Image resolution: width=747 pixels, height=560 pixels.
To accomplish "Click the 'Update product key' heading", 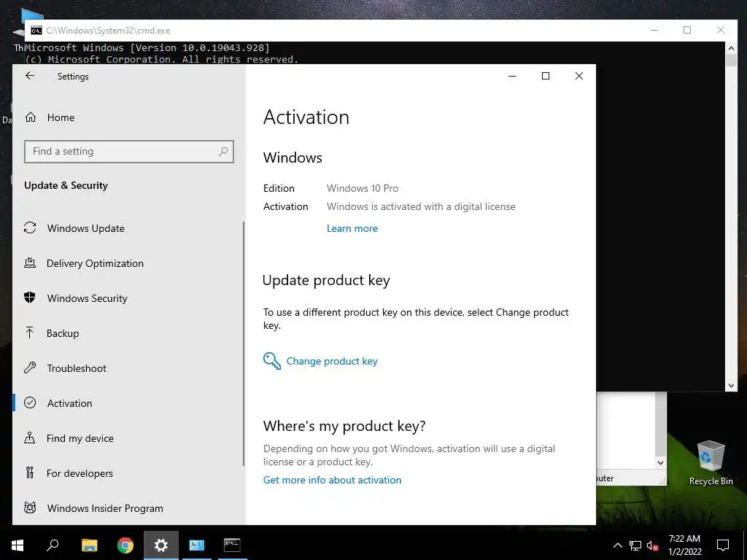I will (326, 281).
